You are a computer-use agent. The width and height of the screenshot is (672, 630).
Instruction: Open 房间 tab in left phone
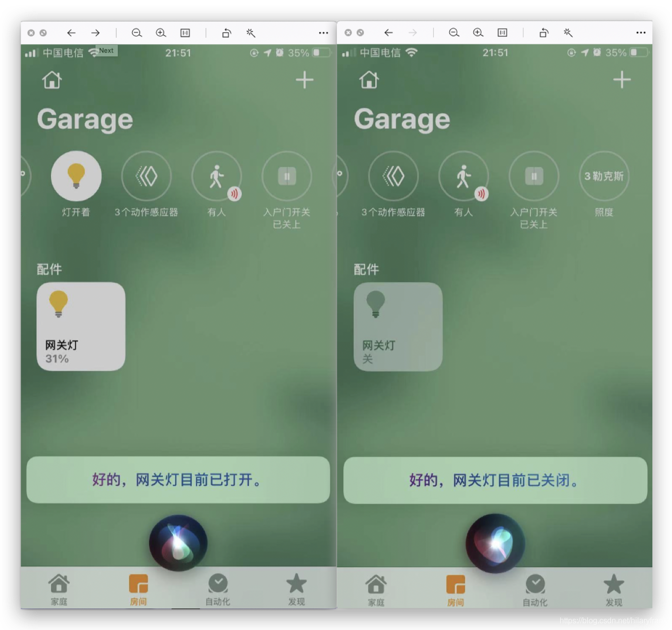click(x=138, y=590)
